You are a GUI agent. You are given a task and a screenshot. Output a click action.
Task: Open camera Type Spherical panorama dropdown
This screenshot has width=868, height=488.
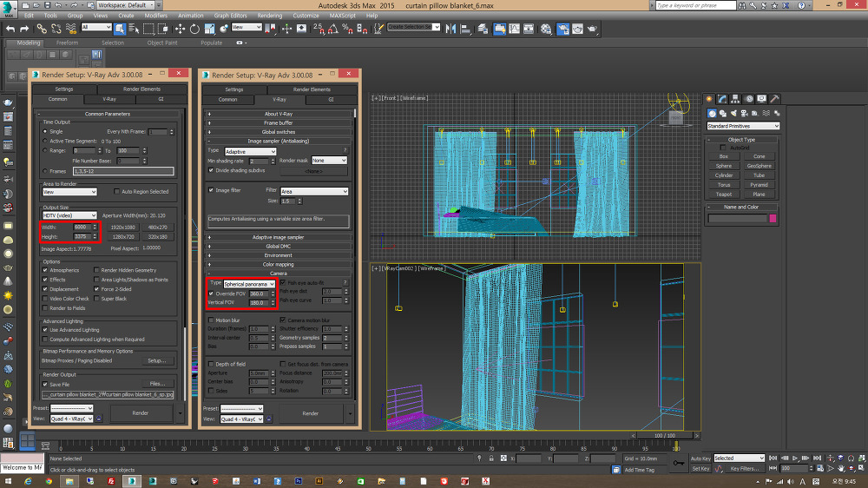coord(249,283)
